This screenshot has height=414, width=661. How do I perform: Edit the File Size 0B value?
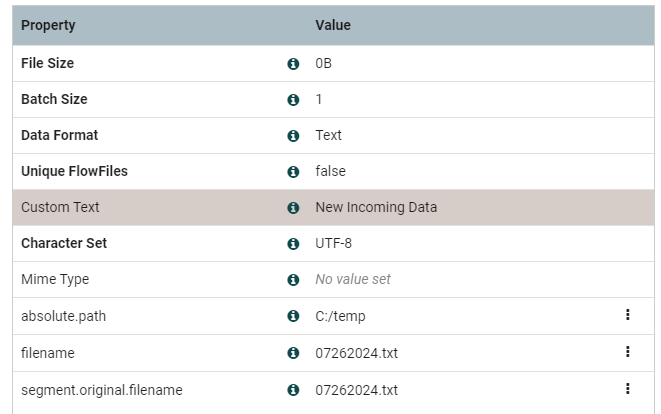(x=324, y=64)
